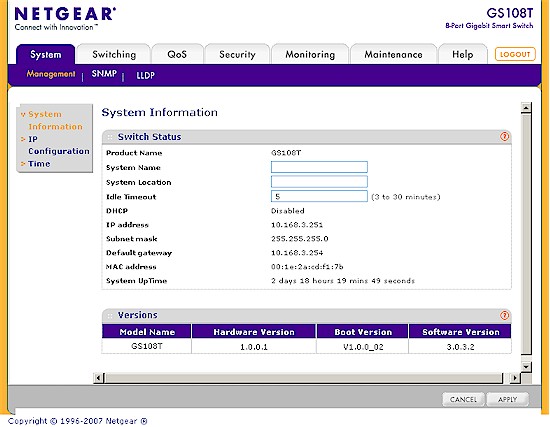Open help for the Versions section
Image resolution: width=550 pixels, height=427 pixels.
(x=504, y=315)
